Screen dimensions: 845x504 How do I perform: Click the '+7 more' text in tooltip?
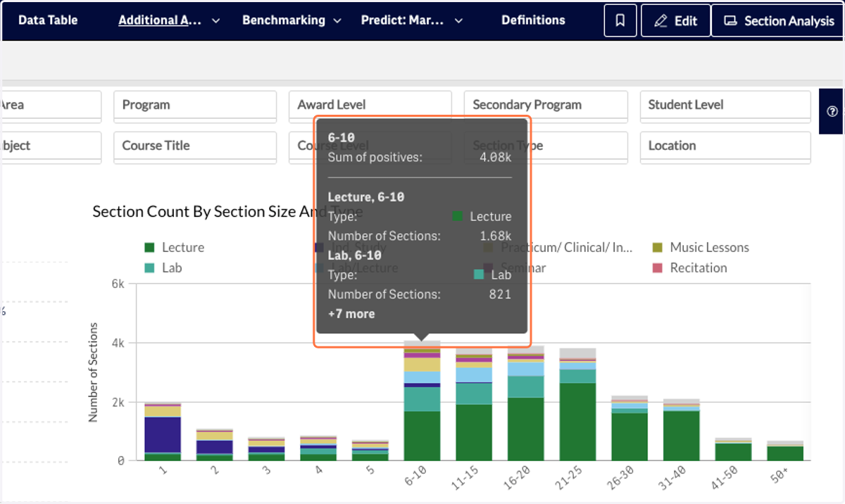pos(351,314)
